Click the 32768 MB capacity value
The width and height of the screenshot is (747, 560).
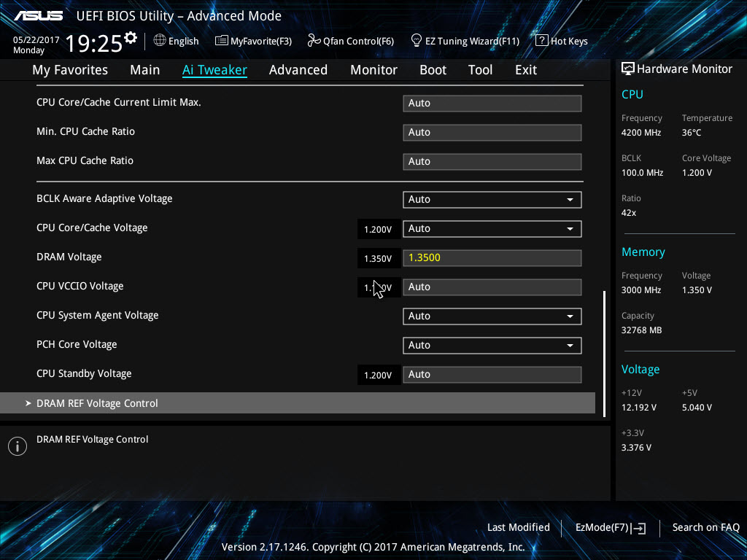pyautogui.click(x=642, y=330)
